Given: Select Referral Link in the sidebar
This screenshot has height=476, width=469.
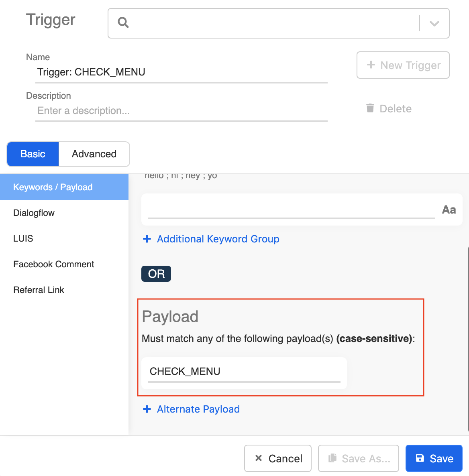Looking at the screenshot, I should (39, 289).
